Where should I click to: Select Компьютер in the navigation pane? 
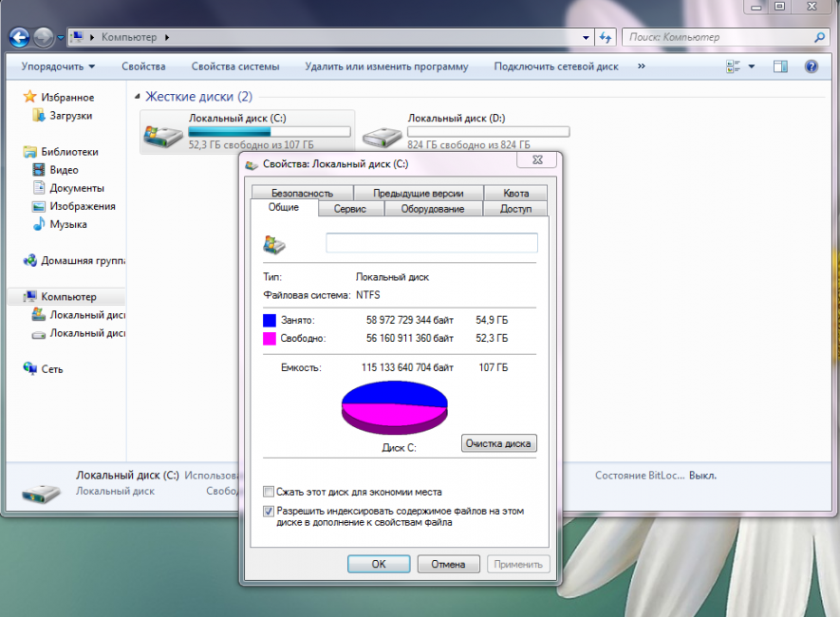point(68,297)
